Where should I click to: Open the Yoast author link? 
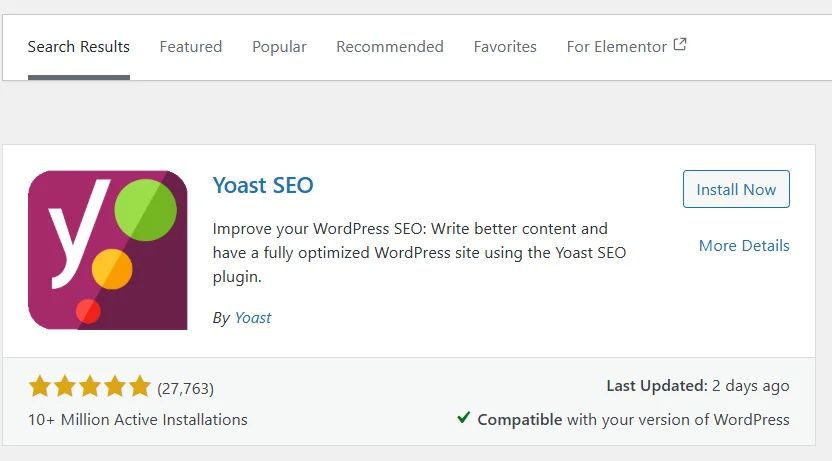(x=253, y=318)
